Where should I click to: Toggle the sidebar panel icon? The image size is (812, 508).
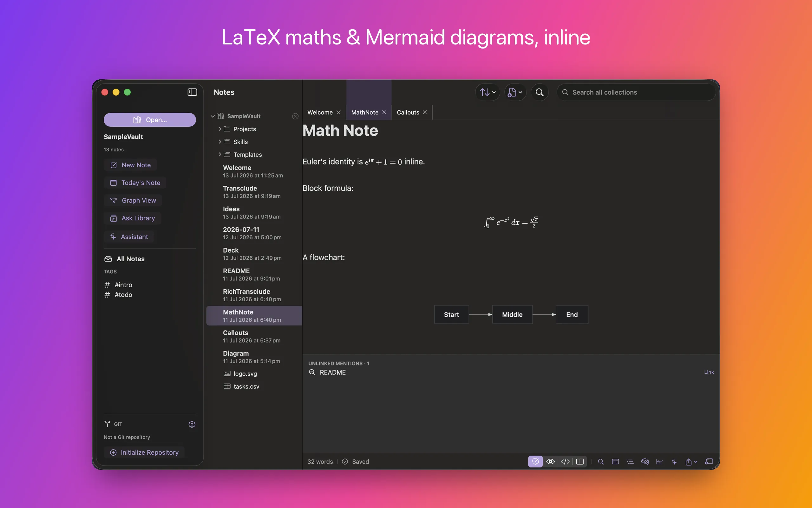(192, 92)
